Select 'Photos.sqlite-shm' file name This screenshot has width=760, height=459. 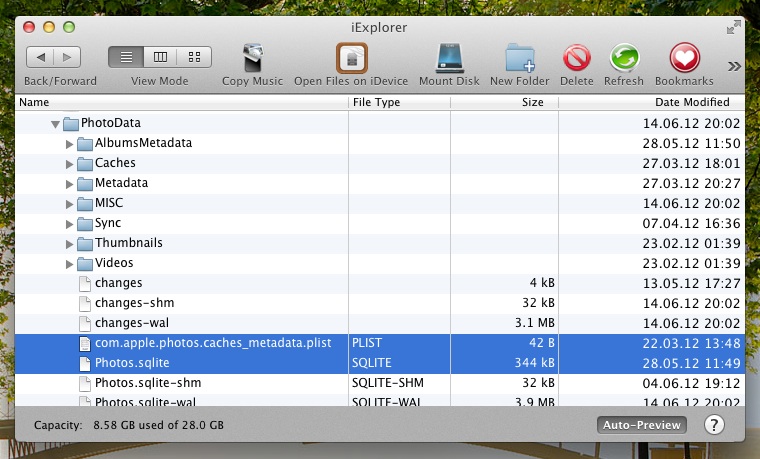pyautogui.click(x=148, y=383)
